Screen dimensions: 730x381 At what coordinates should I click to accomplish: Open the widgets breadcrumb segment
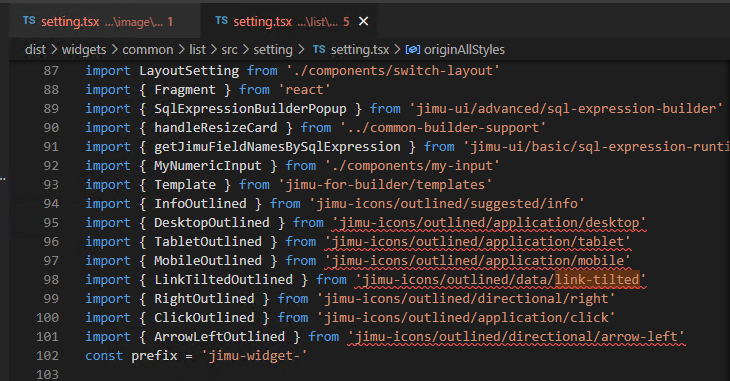(x=84, y=49)
